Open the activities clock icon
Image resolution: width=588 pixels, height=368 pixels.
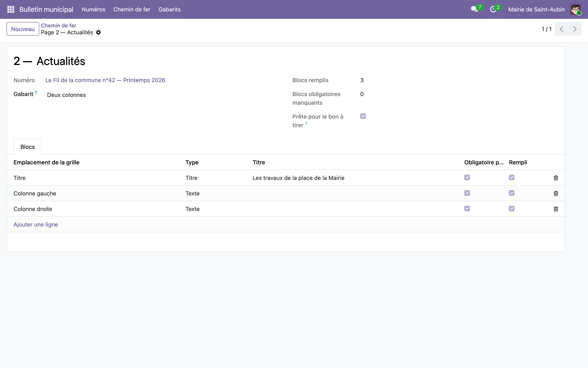(493, 9)
